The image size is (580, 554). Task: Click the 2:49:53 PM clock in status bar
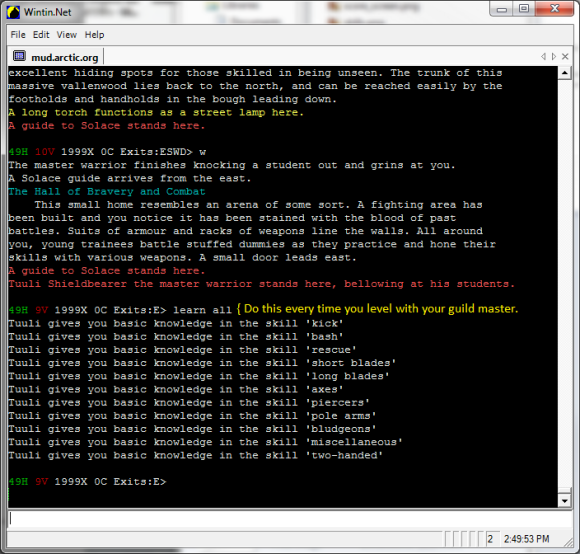526,539
